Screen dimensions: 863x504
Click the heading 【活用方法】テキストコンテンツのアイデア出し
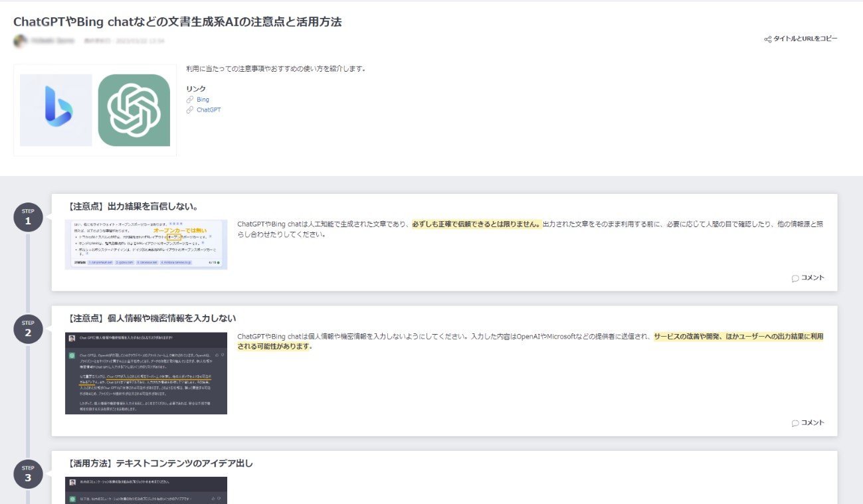[x=160, y=463]
